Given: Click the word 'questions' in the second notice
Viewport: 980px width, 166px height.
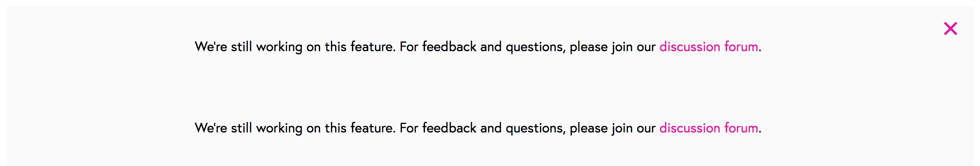Looking at the screenshot, I should (x=535, y=129).
